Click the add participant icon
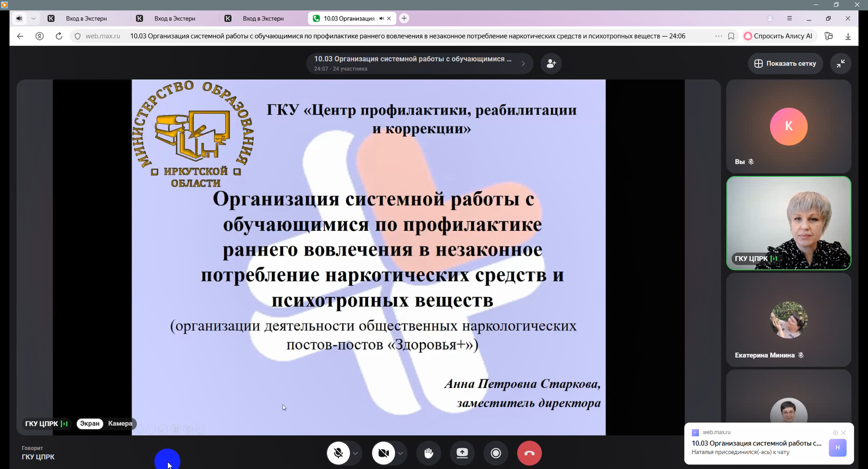 coord(551,63)
